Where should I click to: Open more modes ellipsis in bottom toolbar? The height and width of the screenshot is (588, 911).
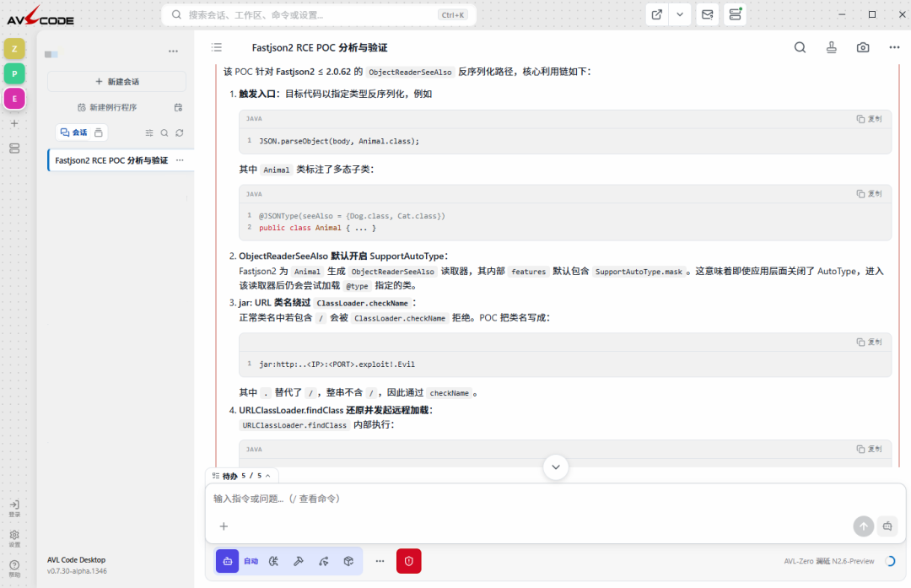click(380, 561)
